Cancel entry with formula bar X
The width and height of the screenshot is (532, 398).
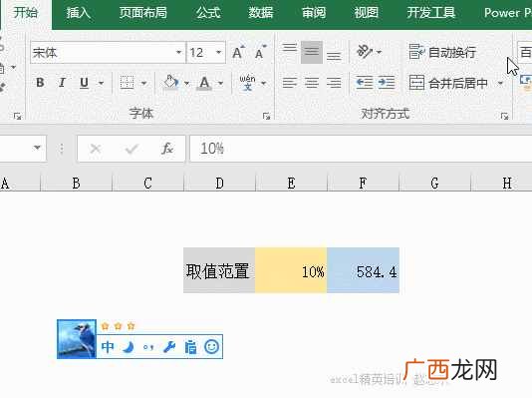(x=96, y=149)
